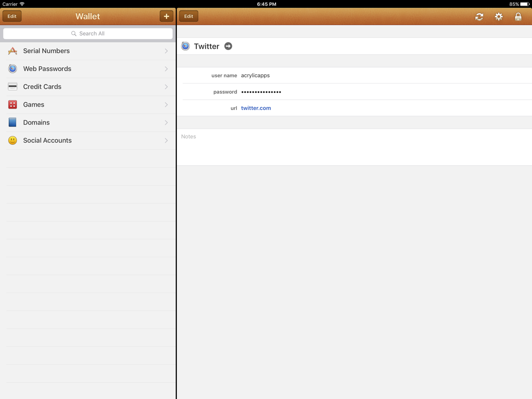Select the acrylicapps user name value
Image resolution: width=532 pixels, height=399 pixels.
(x=255, y=75)
